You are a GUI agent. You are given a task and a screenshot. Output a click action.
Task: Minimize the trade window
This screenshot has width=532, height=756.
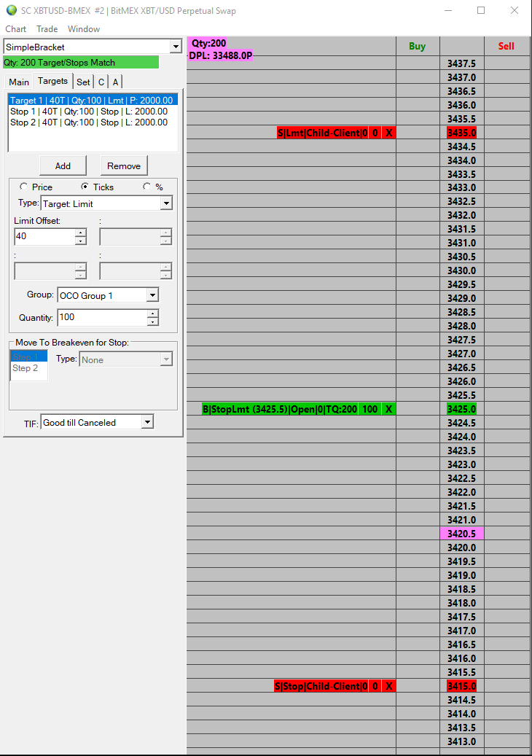pyautogui.click(x=448, y=10)
